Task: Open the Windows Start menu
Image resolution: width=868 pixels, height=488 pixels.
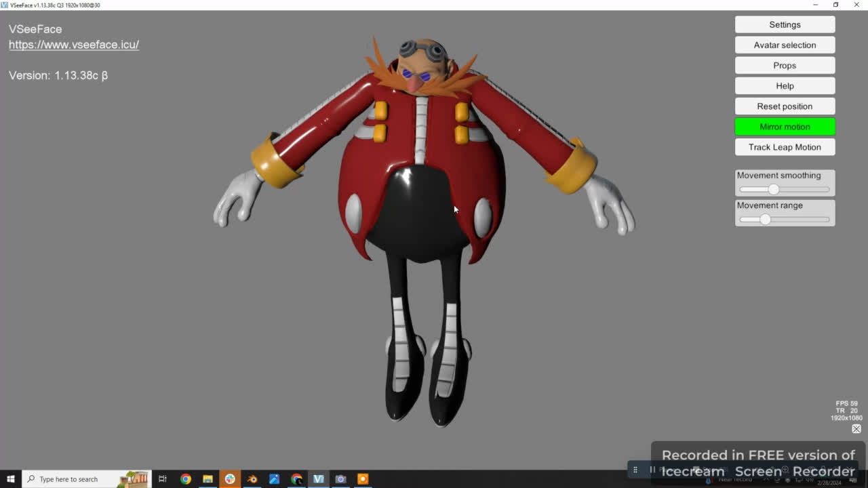Action: pyautogui.click(x=11, y=479)
